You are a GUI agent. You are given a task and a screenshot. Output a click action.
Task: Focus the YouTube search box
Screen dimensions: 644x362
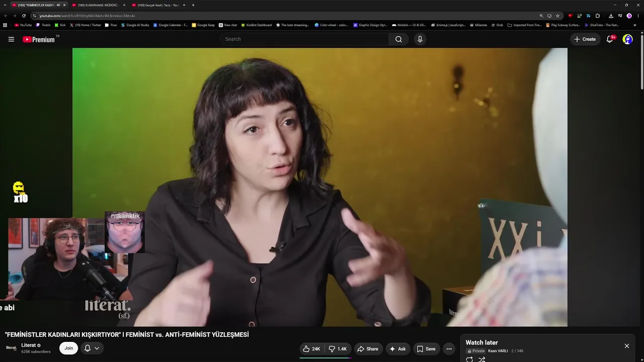(x=304, y=39)
